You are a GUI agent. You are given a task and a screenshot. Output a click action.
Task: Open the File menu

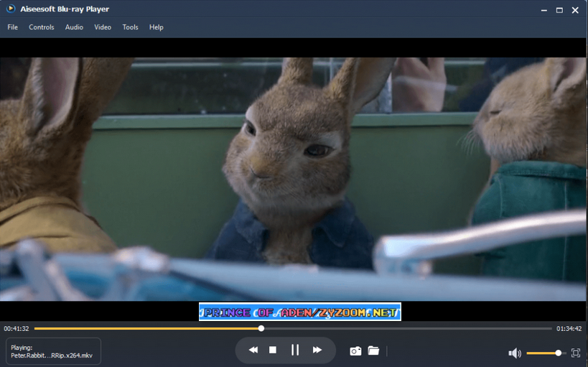point(12,27)
